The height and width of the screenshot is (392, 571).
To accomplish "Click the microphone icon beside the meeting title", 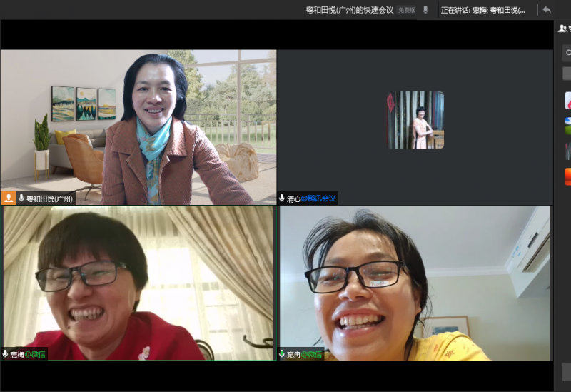I will tap(425, 10).
